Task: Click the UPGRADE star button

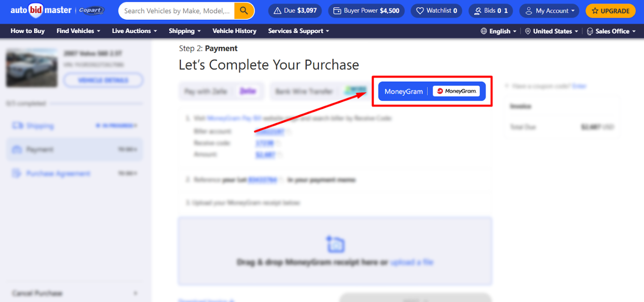Action: 611,11
